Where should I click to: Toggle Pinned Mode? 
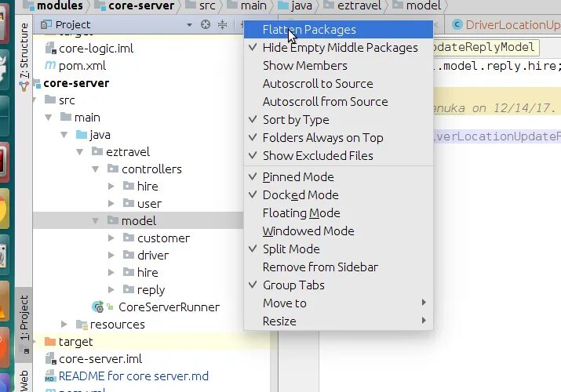(338, 177)
